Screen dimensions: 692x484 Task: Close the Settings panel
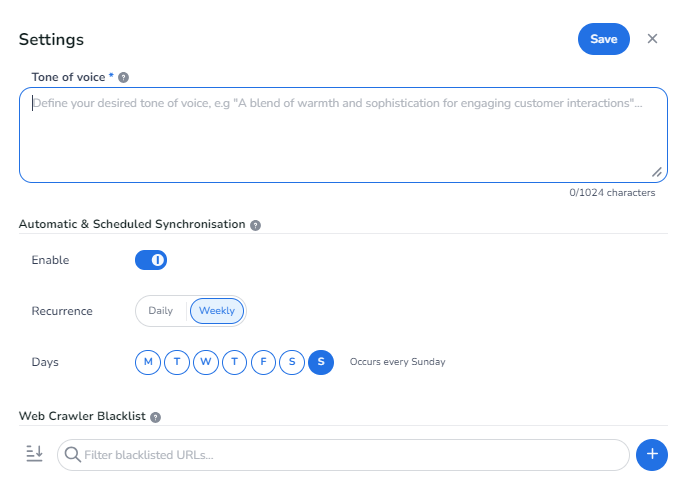[653, 39]
